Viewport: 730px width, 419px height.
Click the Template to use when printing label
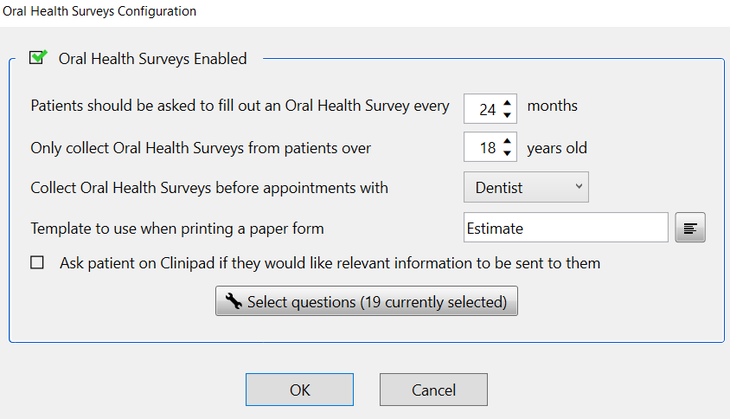click(x=177, y=228)
